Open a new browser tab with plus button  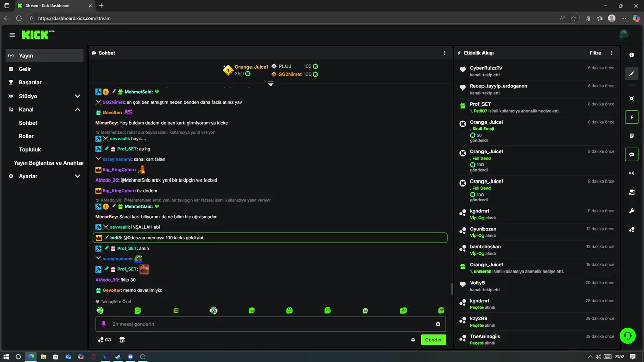(101, 5)
